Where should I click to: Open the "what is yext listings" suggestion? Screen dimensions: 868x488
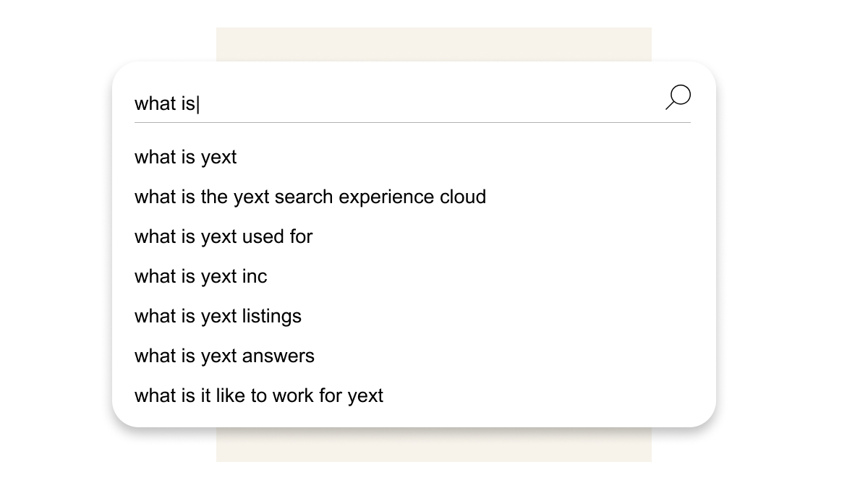218,317
